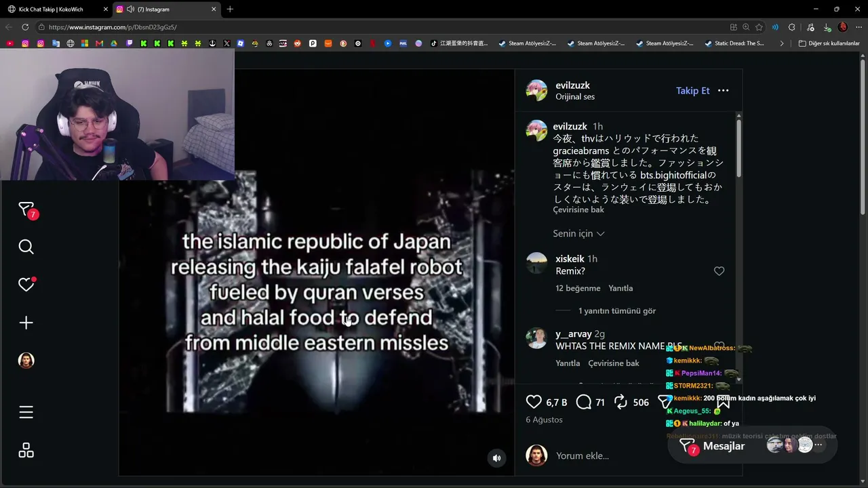Image resolution: width=868 pixels, height=488 pixels.
Task: Open browser extensions puzzle icon
Action: 791,27
